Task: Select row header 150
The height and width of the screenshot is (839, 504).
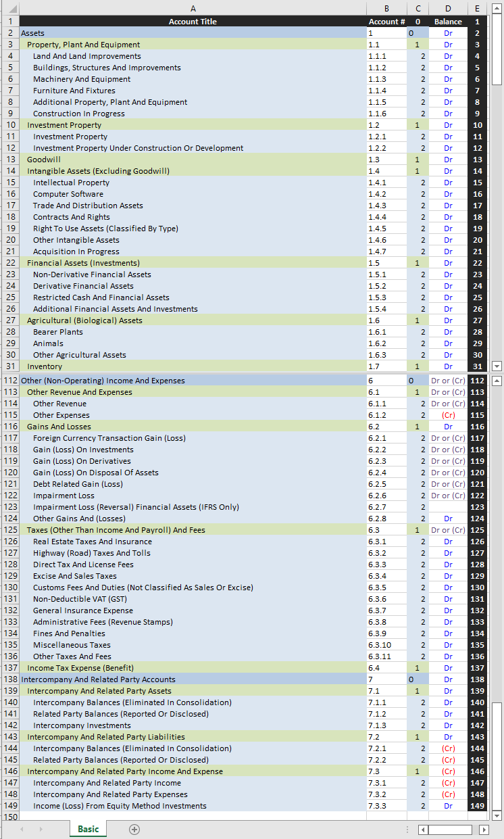Action: pyautogui.click(x=9, y=817)
